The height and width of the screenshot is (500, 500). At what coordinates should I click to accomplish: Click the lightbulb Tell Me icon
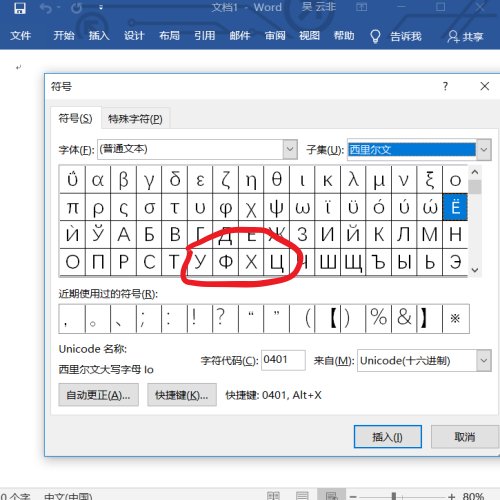(x=375, y=36)
